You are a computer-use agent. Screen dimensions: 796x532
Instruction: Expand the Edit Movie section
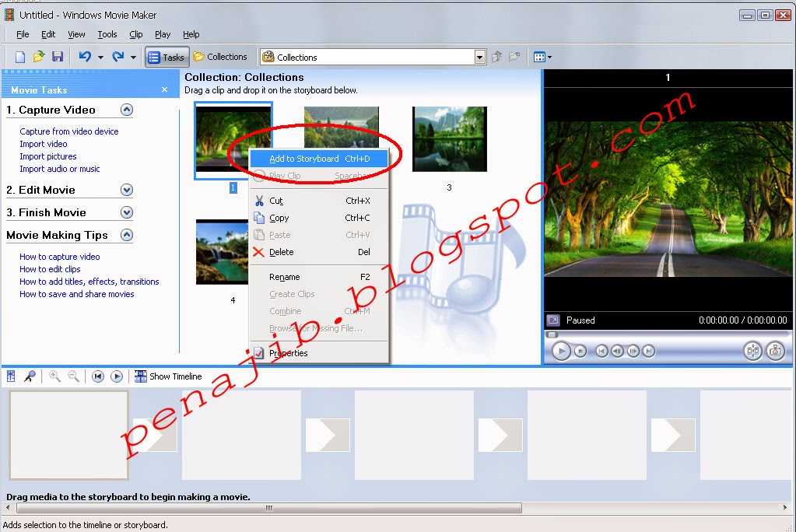125,189
